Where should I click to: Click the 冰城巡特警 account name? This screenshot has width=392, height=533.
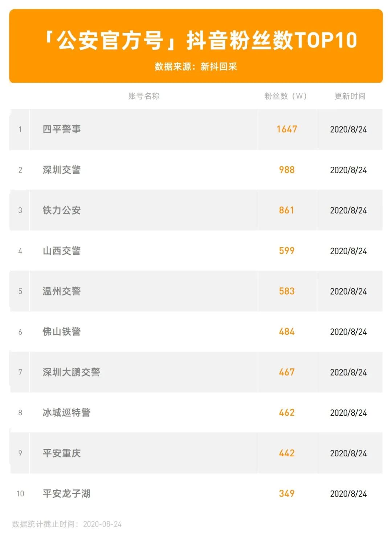coord(66,413)
